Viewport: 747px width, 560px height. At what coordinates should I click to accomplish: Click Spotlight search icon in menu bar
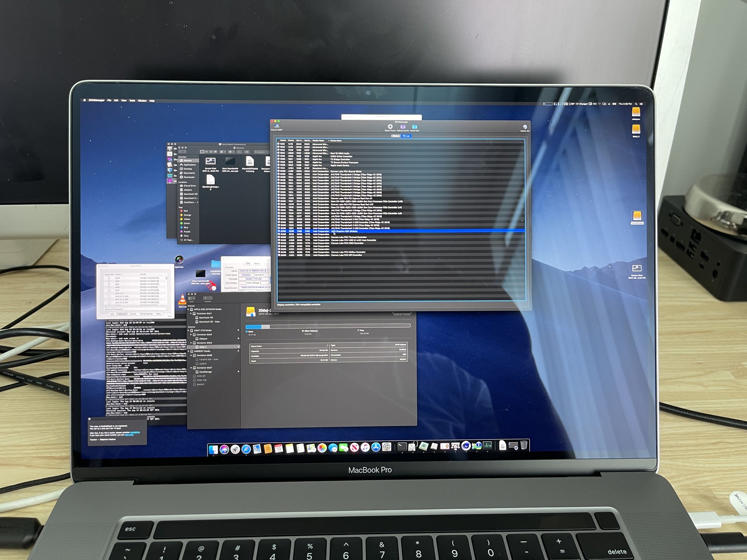(x=636, y=104)
